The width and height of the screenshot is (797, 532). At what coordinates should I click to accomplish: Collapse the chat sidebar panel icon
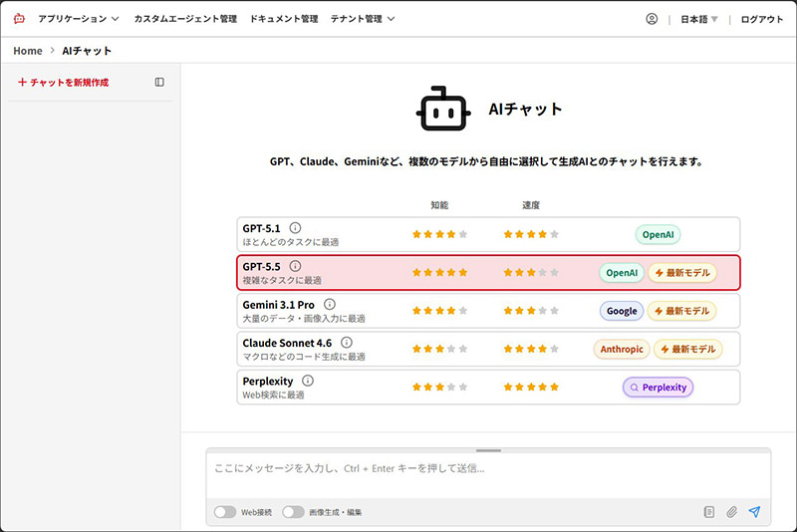click(159, 82)
